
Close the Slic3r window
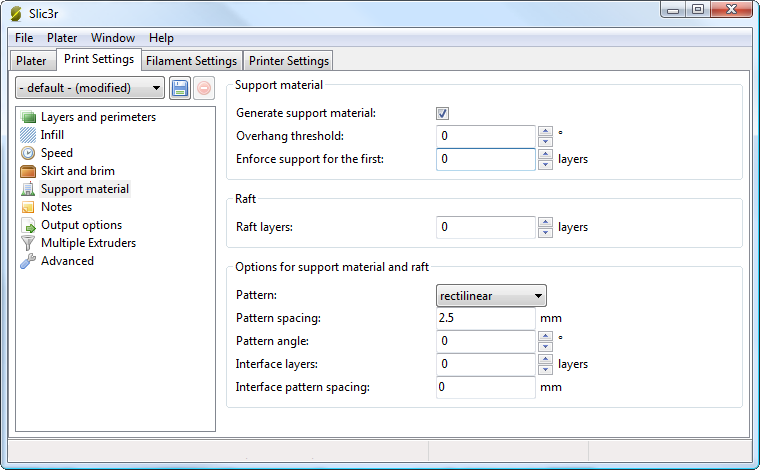point(731,10)
